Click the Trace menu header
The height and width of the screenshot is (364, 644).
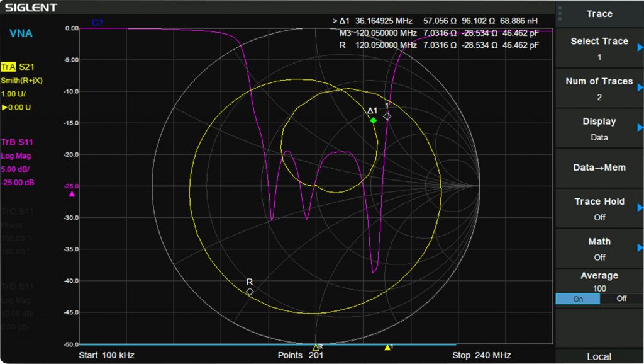click(x=599, y=14)
